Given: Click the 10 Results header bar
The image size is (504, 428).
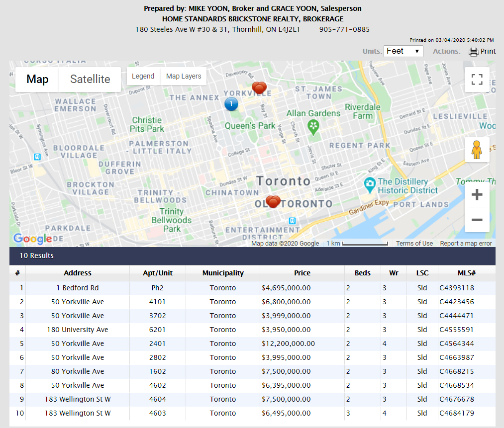Looking at the screenshot, I should (252, 256).
